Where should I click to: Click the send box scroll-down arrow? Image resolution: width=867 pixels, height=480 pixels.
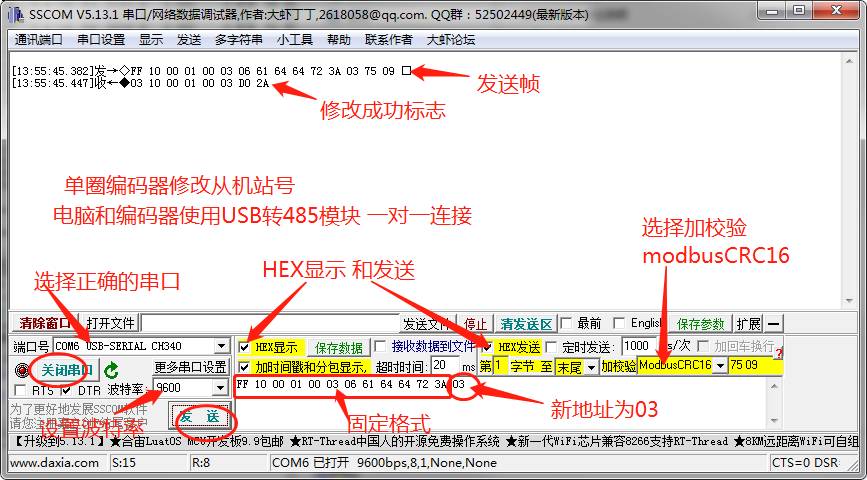775,420
